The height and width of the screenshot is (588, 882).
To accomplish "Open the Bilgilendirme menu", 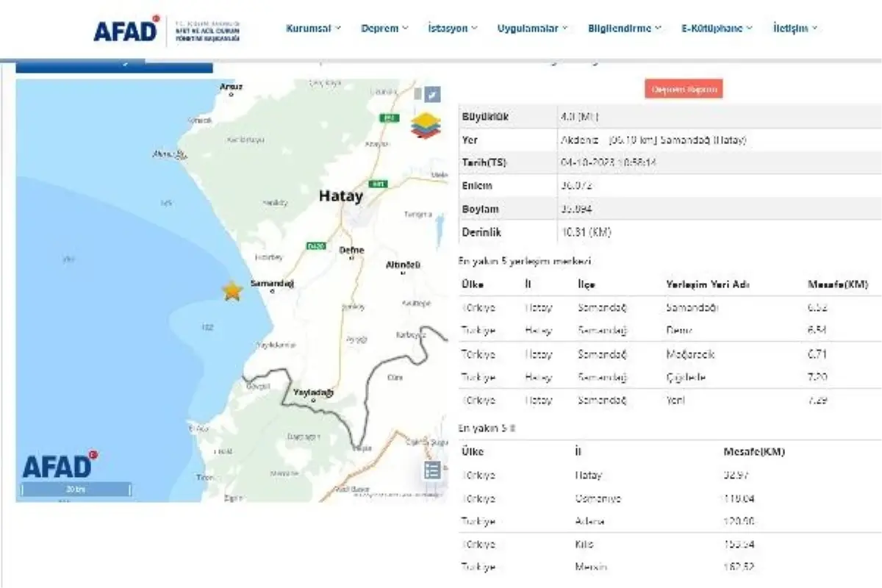I will 624,29.
